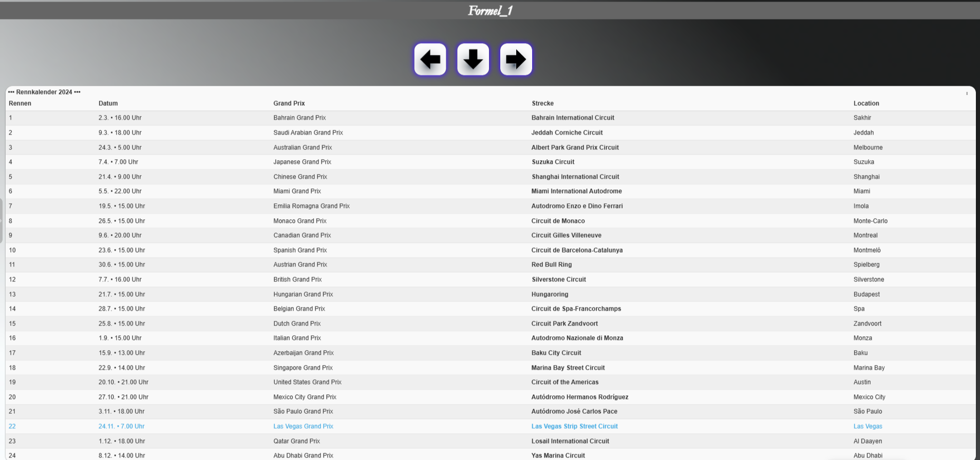Select the Mexico City Grand Prix cell
The image size is (980, 460).
pos(305,397)
